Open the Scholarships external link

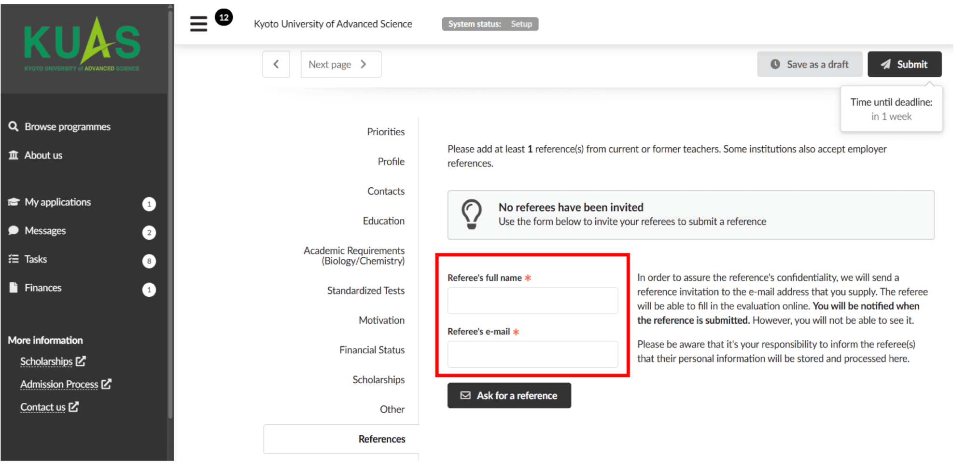[x=53, y=361]
